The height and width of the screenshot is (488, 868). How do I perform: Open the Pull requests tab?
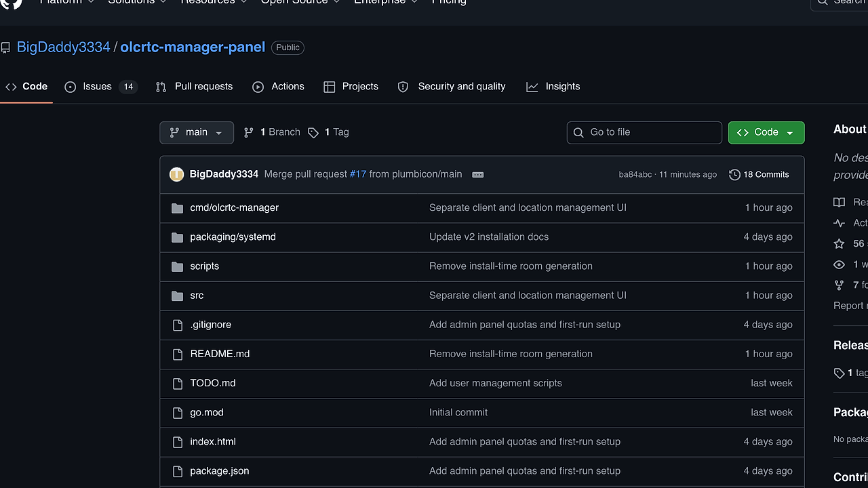coord(194,87)
